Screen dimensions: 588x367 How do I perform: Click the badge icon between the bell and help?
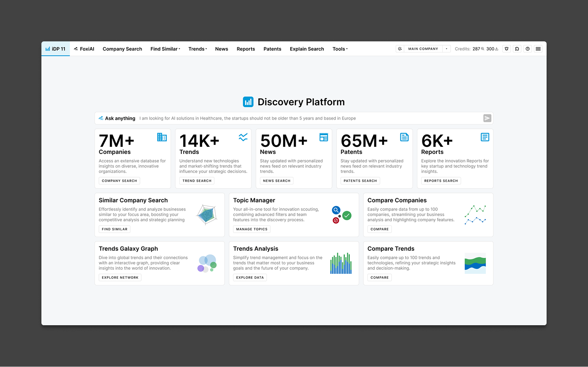(x=517, y=48)
